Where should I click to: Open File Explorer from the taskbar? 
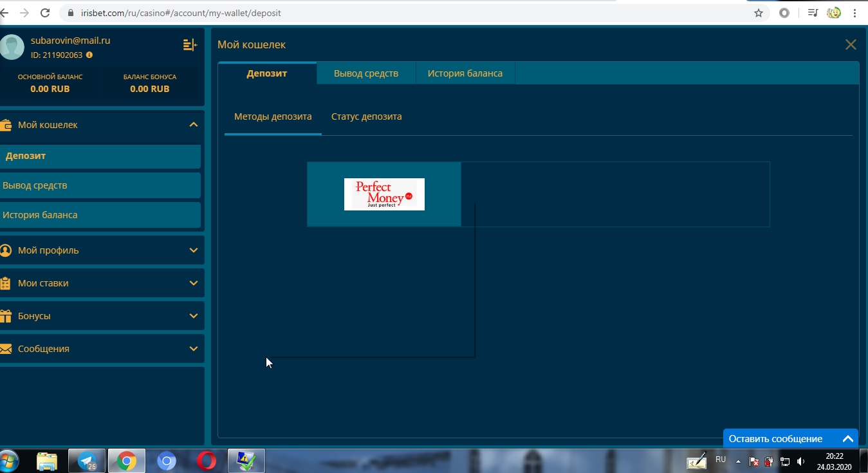pyautogui.click(x=47, y=461)
